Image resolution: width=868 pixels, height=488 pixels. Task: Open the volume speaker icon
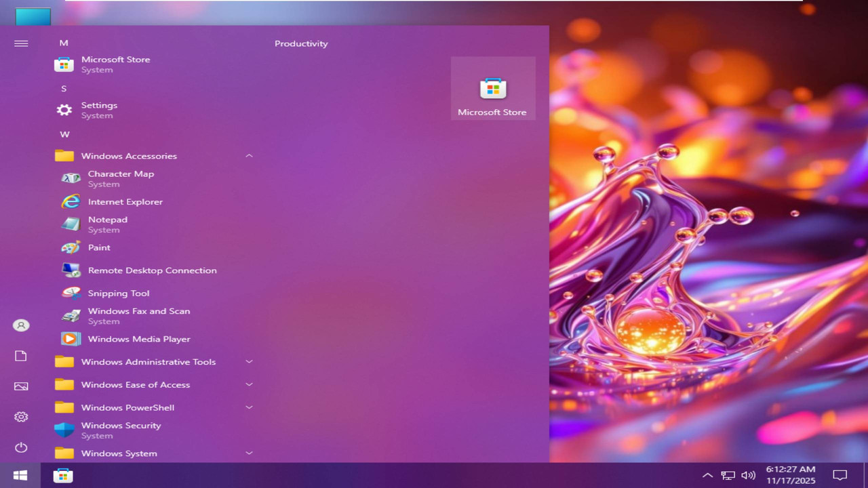pyautogui.click(x=749, y=475)
